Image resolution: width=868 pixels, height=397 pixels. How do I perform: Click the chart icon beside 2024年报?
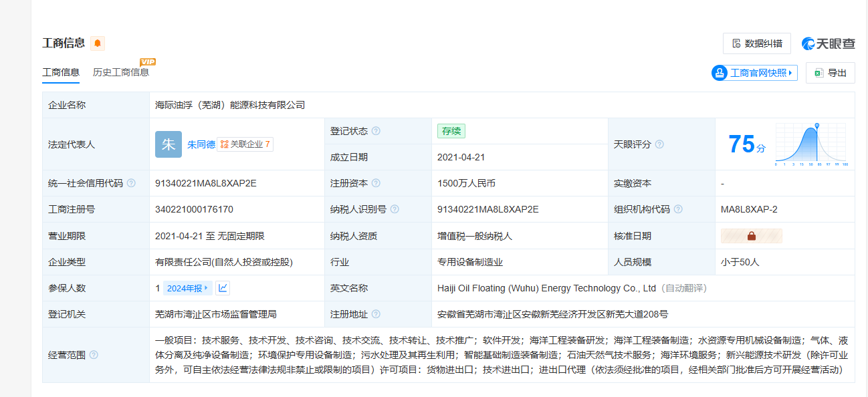[223, 288]
